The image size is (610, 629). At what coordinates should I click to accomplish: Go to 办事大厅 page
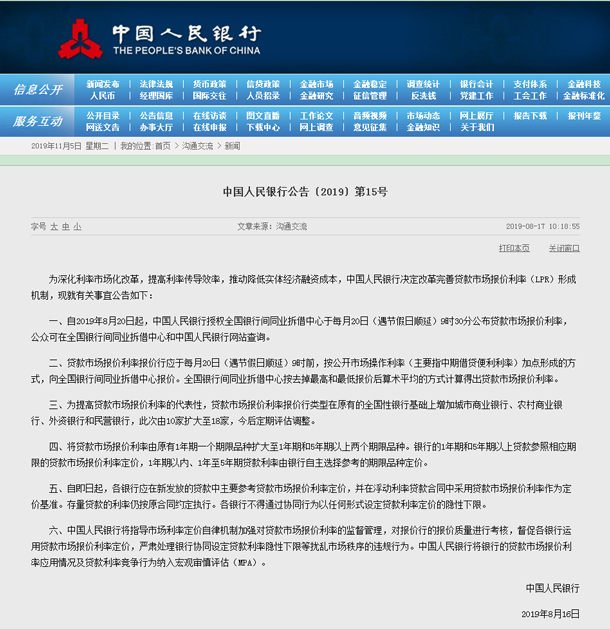coord(156,128)
